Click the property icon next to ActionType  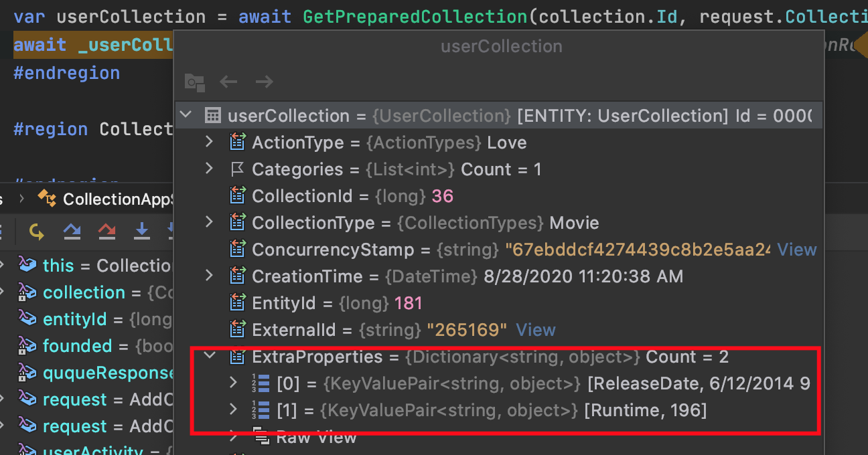tap(236, 142)
